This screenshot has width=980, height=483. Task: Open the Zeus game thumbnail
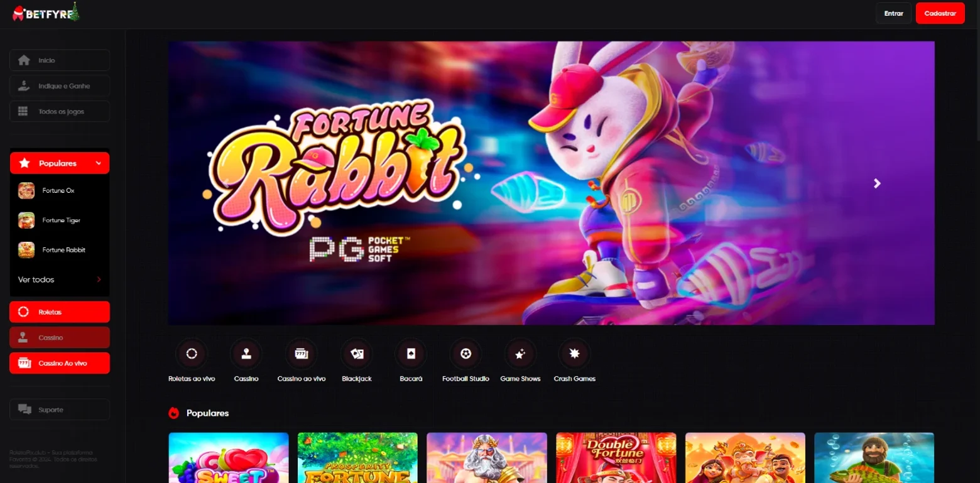point(487,458)
